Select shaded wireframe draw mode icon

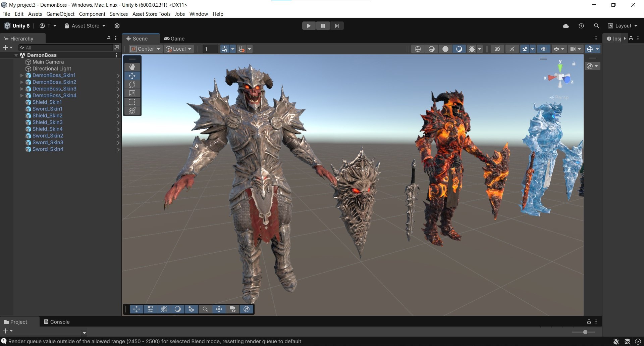pos(432,49)
